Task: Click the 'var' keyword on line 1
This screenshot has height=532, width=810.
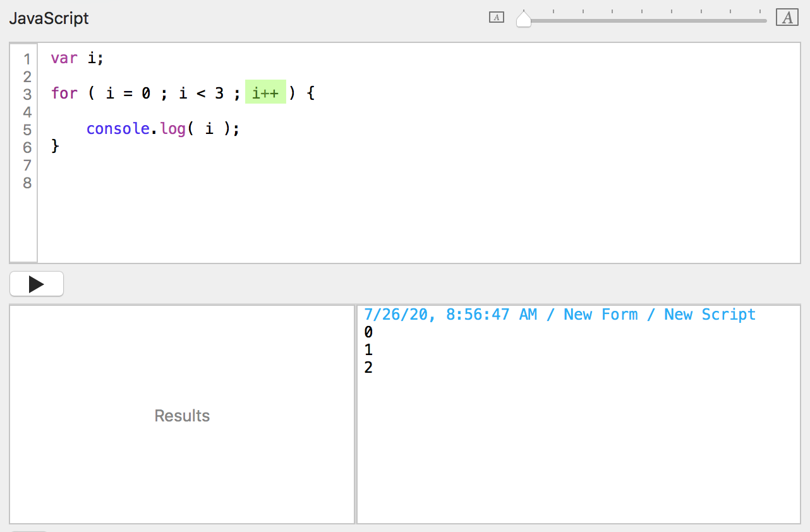Action: pyautogui.click(x=64, y=58)
